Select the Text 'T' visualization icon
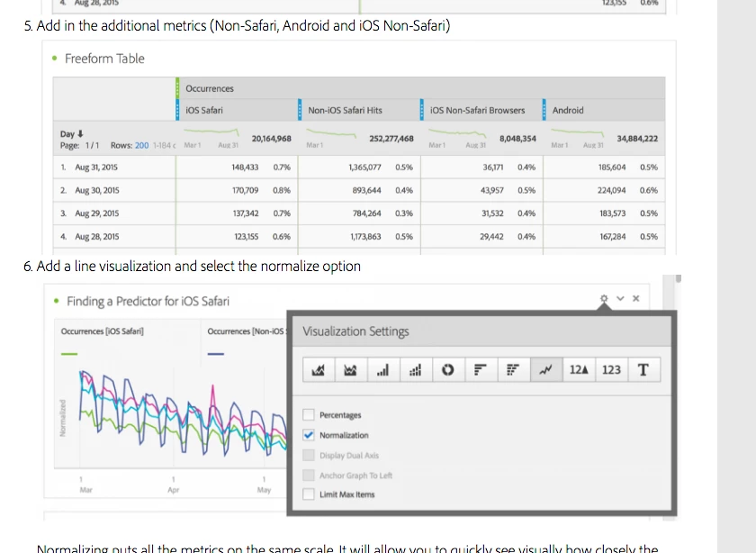756x553 pixels. click(643, 370)
